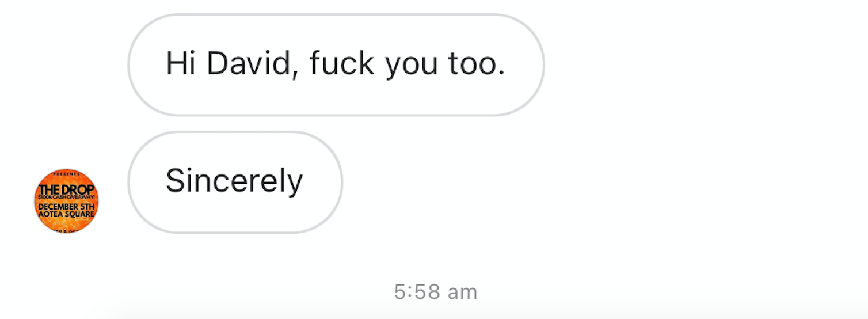The width and height of the screenshot is (868, 319).
Task: Click the word "Hi" in first message
Action: point(181,63)
